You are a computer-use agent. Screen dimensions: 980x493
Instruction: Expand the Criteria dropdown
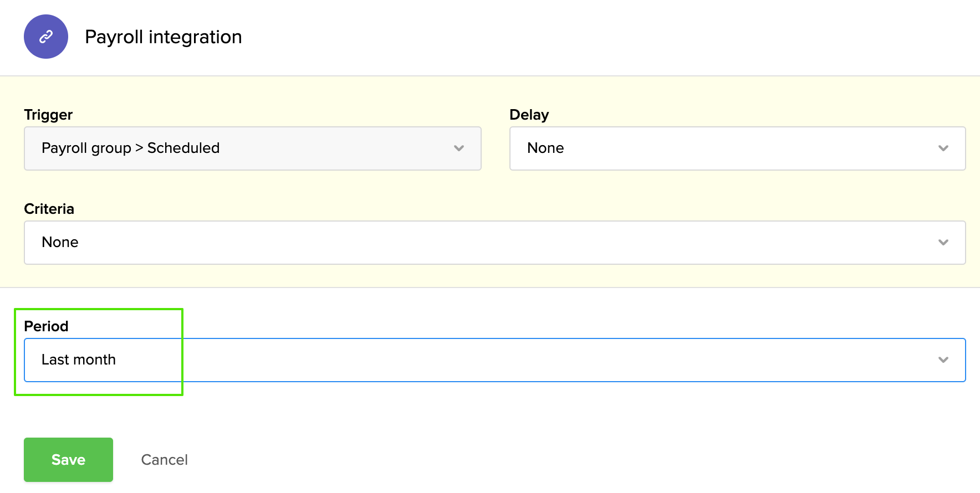coord(494,243)
